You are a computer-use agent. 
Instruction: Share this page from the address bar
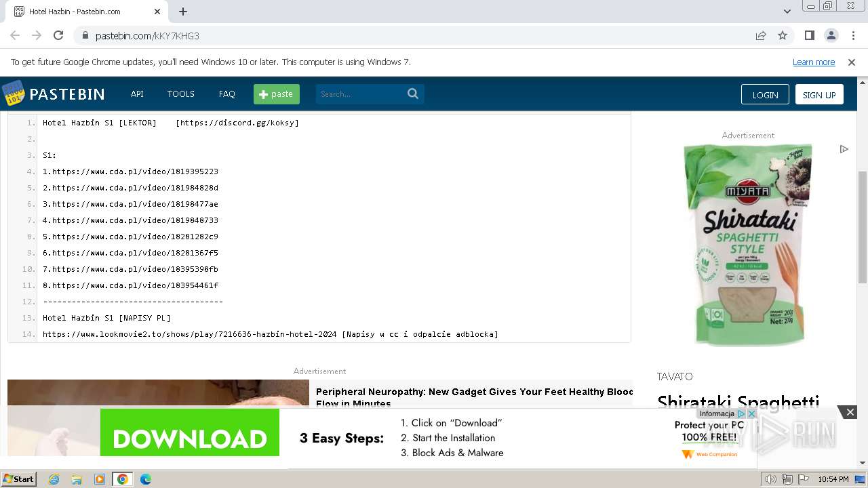pos(761,35)
